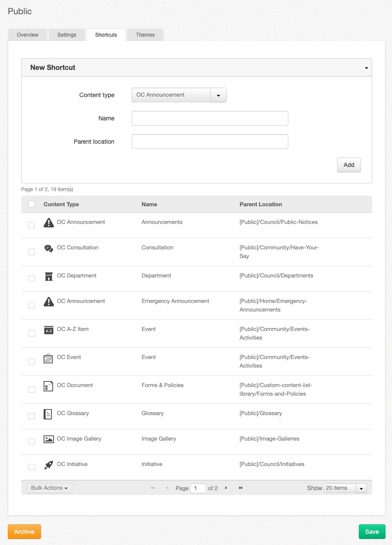Screen dimensions: 392x545
Task: Select the OC Event calendar icon
Action: coord(49,358)
